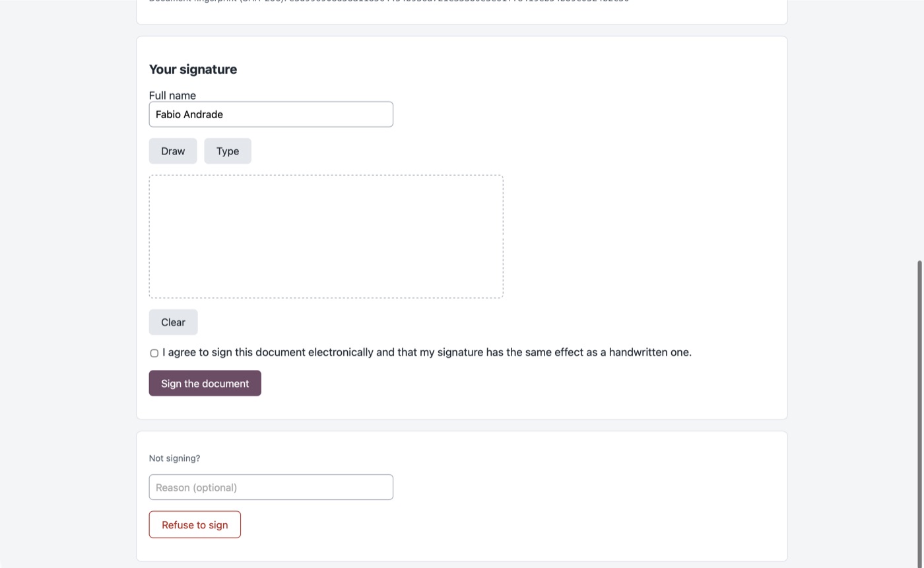Clear the signature pad

173,322
